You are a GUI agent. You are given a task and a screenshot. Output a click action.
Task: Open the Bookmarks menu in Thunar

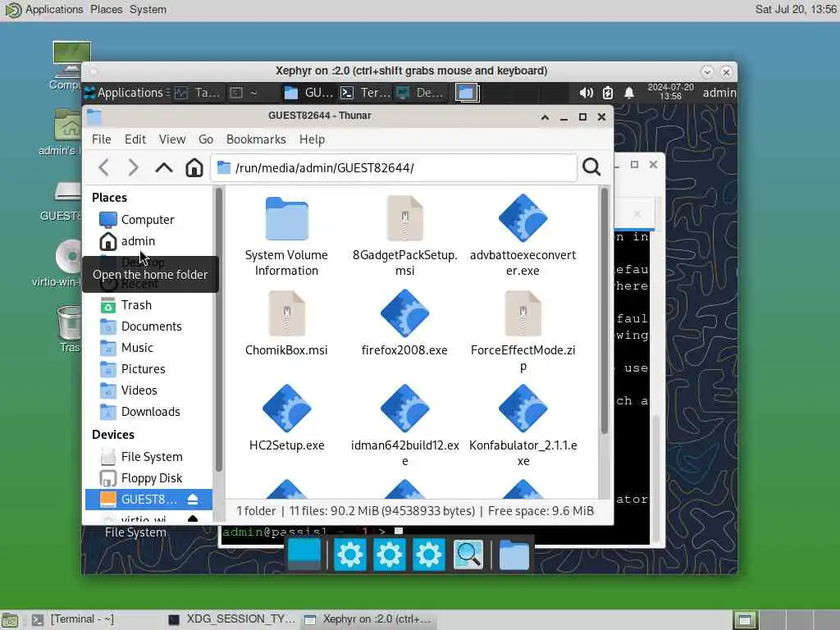[256, 139]
